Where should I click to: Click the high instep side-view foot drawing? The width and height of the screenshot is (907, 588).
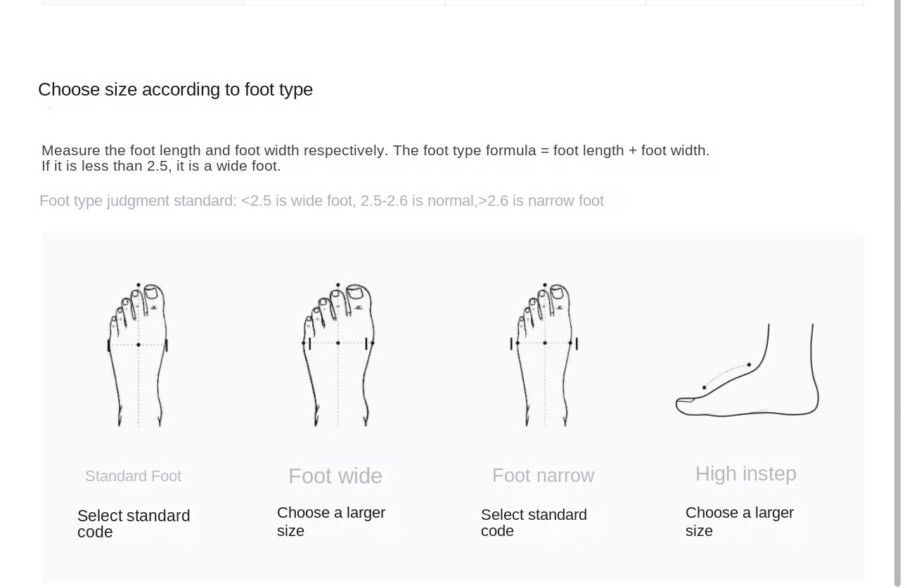coord(747,372)
